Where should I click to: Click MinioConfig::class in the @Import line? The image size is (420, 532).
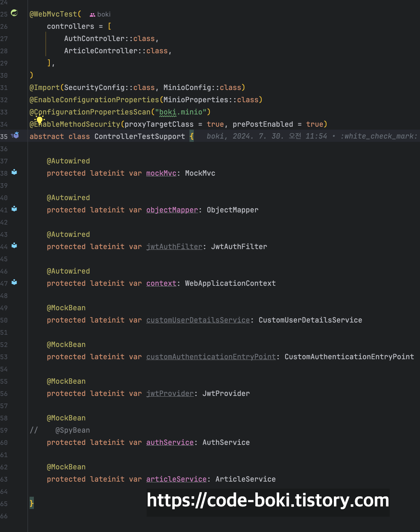click(202, 87)
